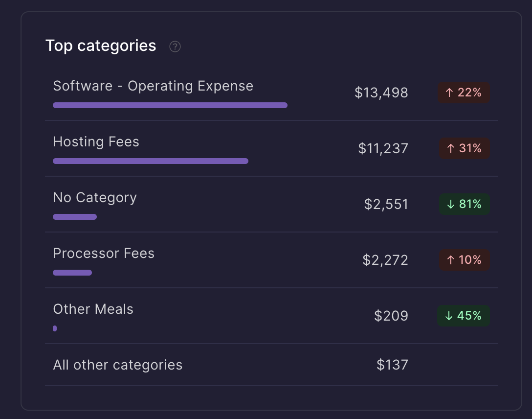
Task: Click the help icon beside Top categories
Action: click(175, 47)
